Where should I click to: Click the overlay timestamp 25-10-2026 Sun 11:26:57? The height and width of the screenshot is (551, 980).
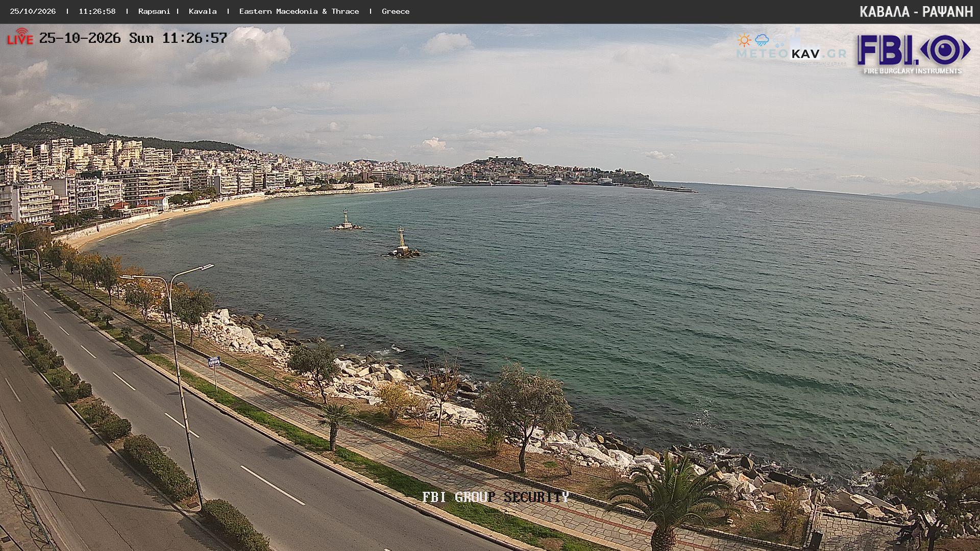click(x=133, y=38)
